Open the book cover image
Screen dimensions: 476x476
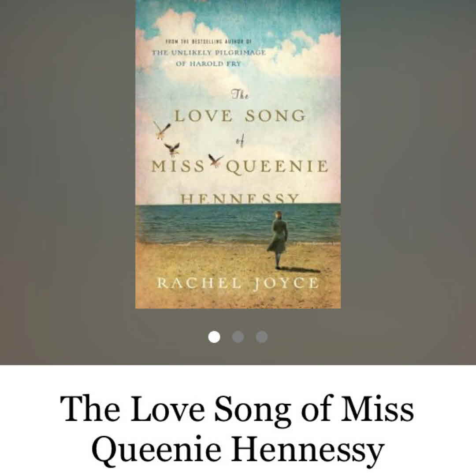point(238,154)
